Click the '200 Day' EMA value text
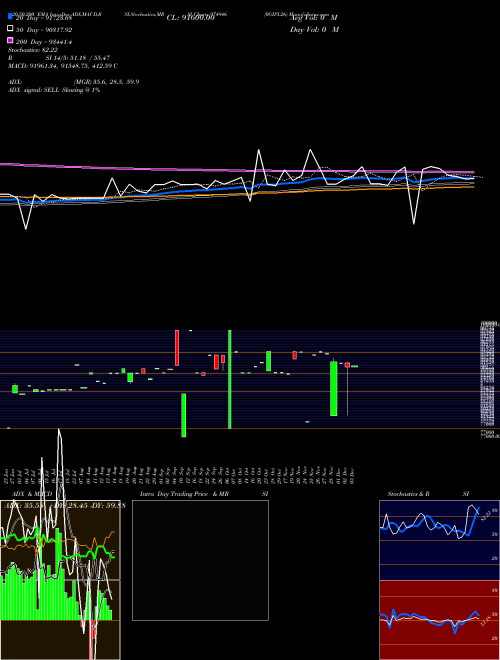 point(44,42)
